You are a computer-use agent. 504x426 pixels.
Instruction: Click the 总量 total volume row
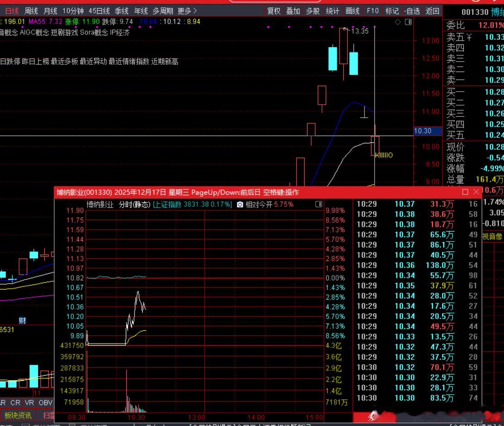(475, 179)
